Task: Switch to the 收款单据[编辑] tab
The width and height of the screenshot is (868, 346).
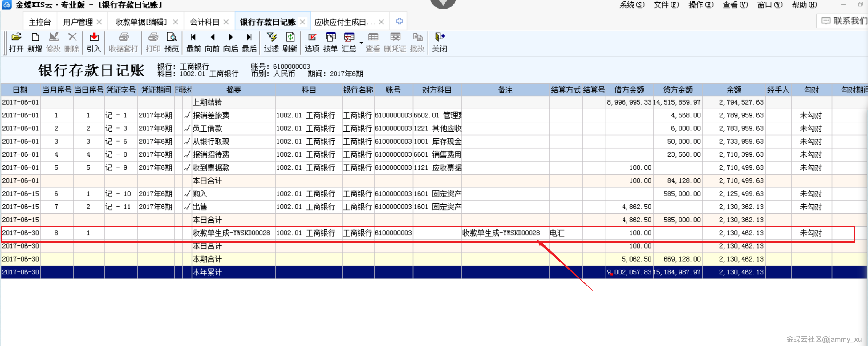Action: tap(141, 22)
